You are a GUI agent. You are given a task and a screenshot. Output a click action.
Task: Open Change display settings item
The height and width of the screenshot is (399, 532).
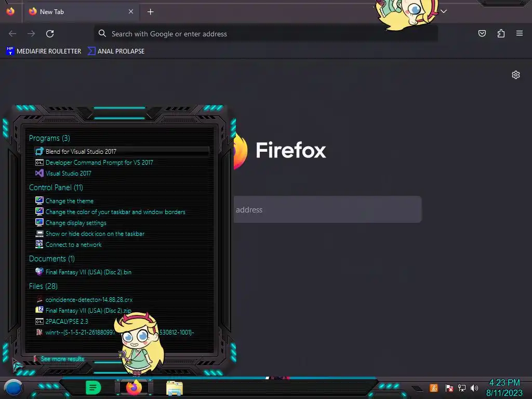tap(71, 223)
